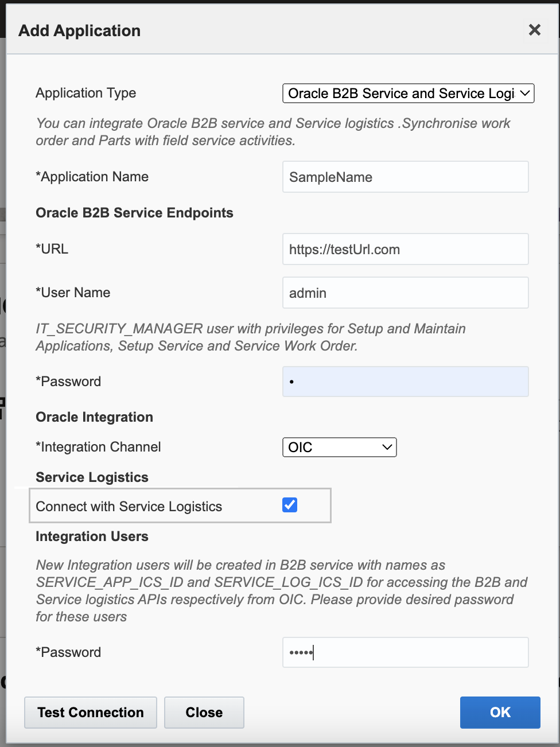Close the Add Application dialog with X icon
560x747 pixels.
pos(534,30)
